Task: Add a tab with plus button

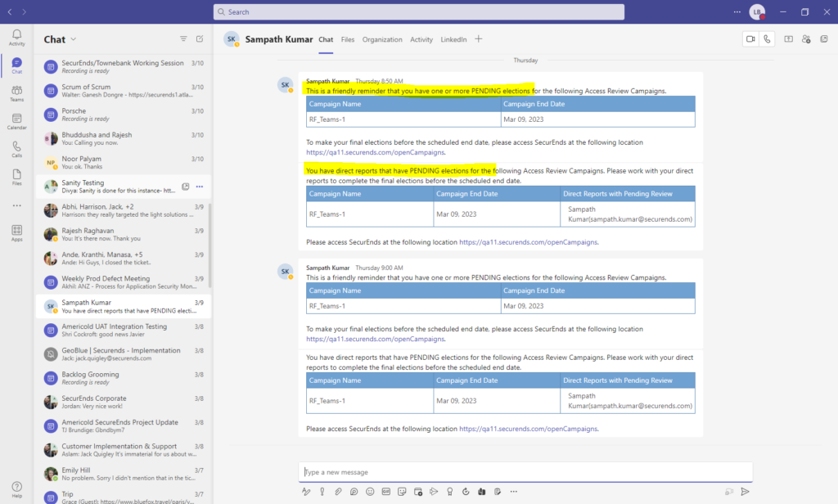Action: (478, 39)
